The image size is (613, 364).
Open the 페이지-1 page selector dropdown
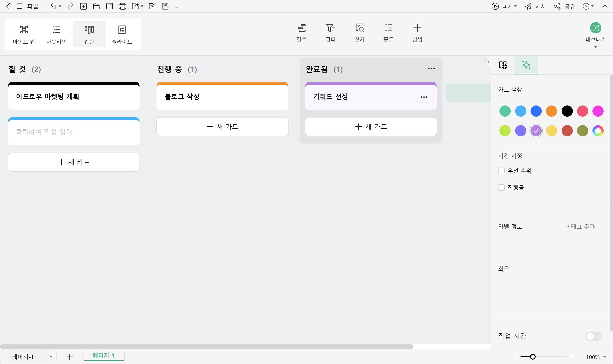(x=51, y=356)
